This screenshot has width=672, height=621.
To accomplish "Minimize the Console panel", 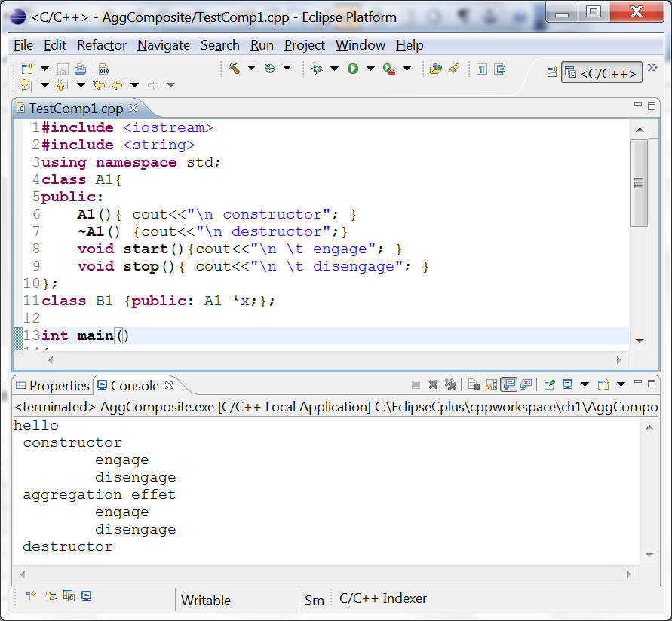I will 638,382.
